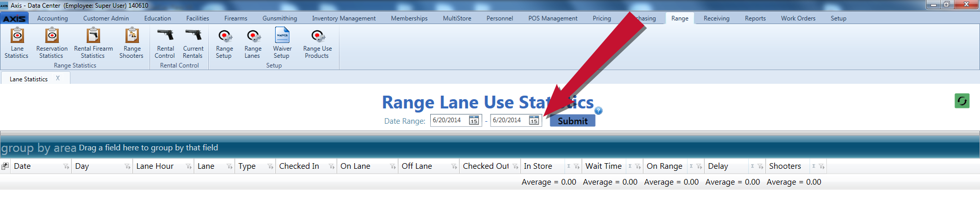Viewport: 980px width, 201px height.
Task: Switch to the POS Management tab
Action: pyautogui.click(x=553, y=18)
